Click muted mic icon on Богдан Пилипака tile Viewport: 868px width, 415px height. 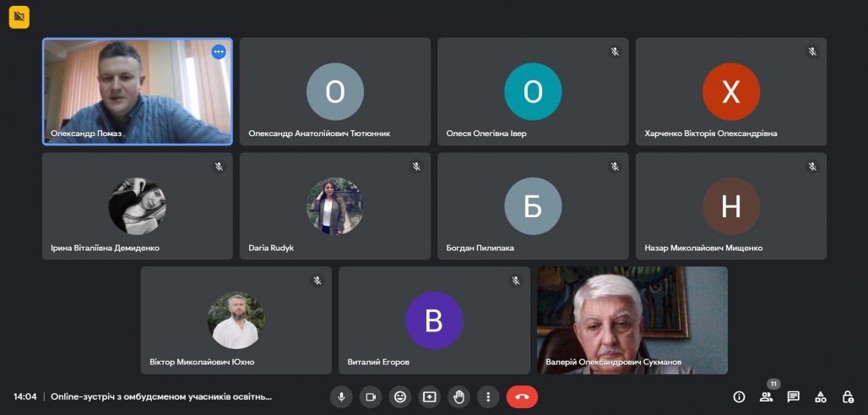coord(615,167)
